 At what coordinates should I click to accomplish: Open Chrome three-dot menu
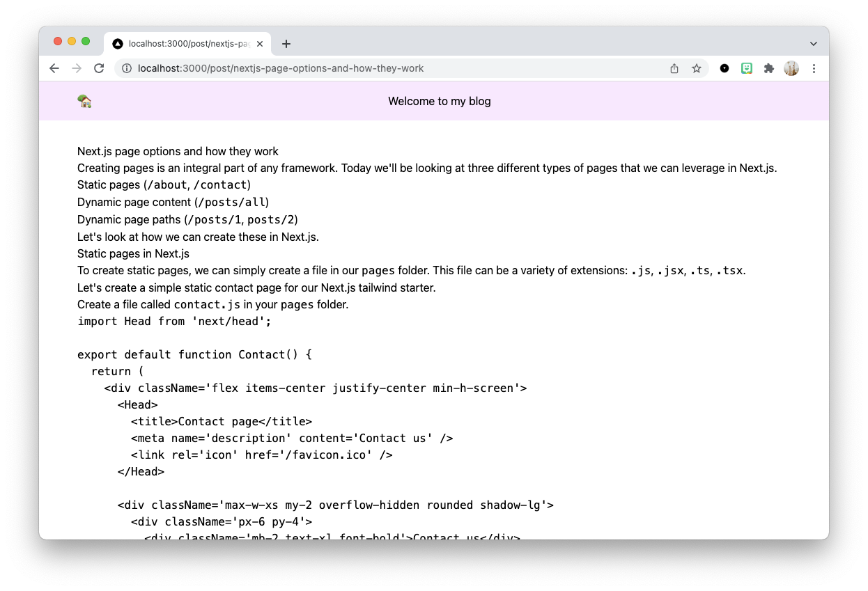click(814, 68)
